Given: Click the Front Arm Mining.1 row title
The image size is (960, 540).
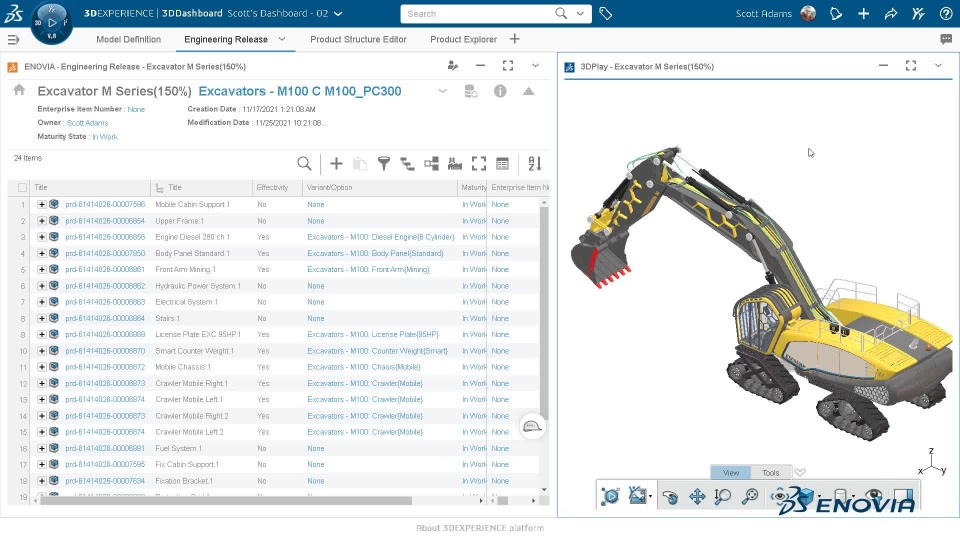Looking at the screenshot, I should click(186, 269).
